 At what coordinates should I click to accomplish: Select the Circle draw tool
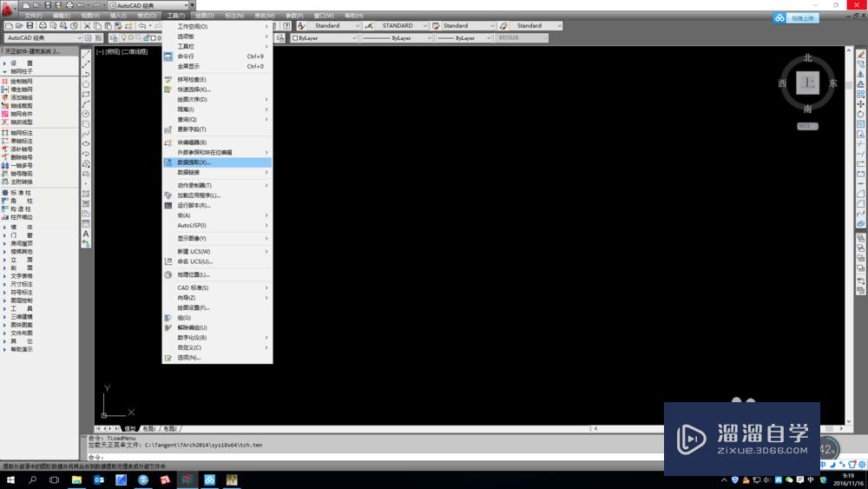click(86, 114)
